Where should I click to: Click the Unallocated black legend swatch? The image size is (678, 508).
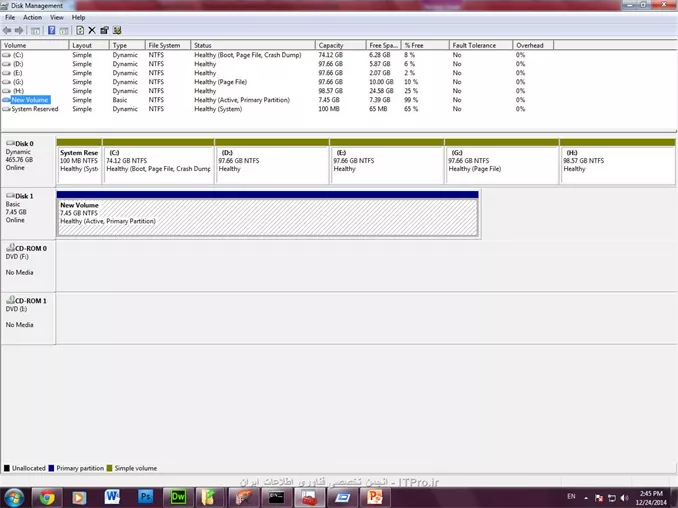6,468
